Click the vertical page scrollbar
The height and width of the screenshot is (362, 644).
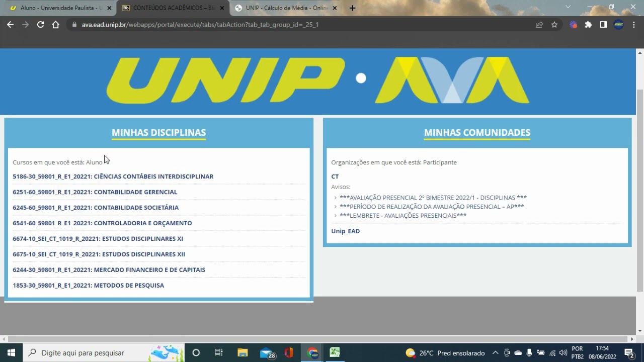pyautogui.click(x=640, y=191)
